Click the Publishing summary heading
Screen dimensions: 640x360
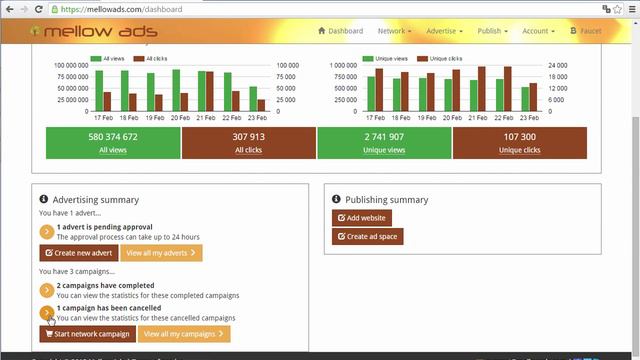[387, 200]
